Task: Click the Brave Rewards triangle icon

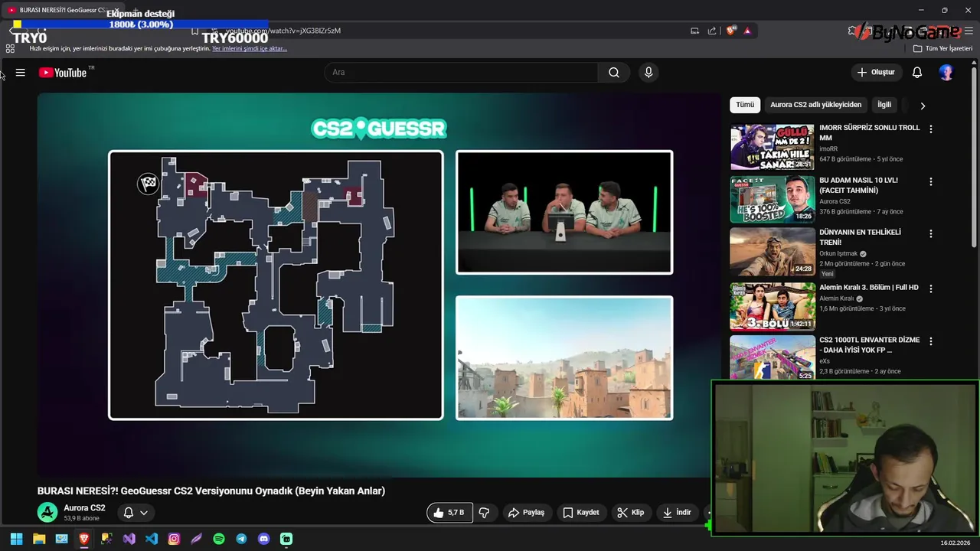Action: tap(747, 31)
